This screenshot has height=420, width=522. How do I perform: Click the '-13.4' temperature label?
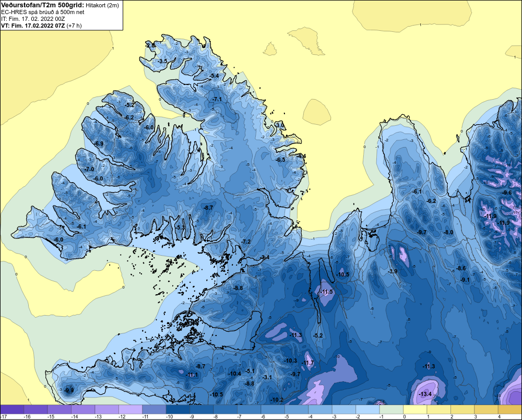425,394
